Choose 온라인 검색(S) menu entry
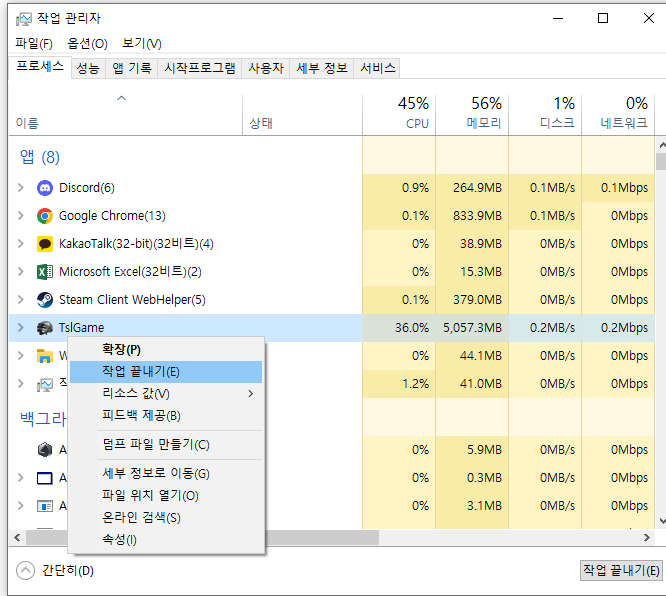The height and width of the screenshot is (596, 666). pos(166,518)
